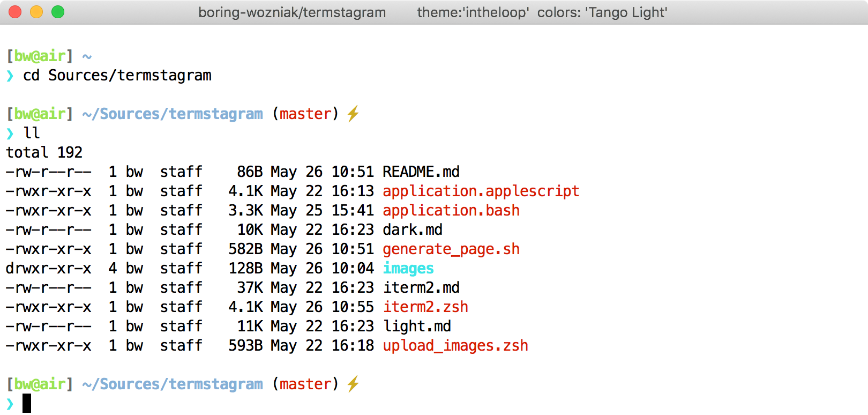The image size is (868, 415).
Task: Click the green zoom window button
Action: click(58, 12)
